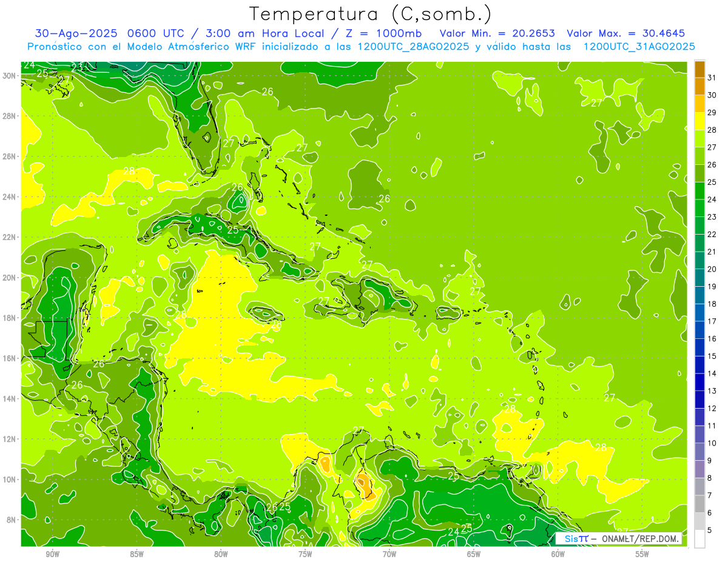Click the 18N latitude axis label

coord(9,318)
